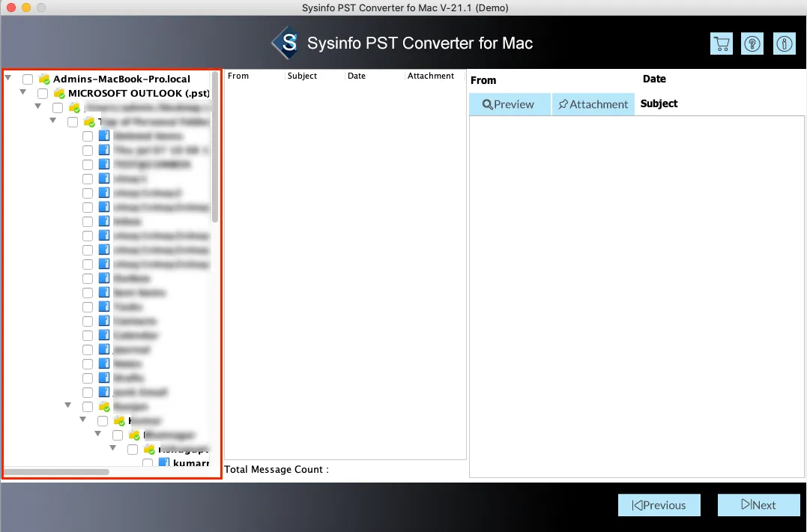Open the shopping cart purchase icon
The height and width of the screenshot is (532, 807).
[722, 43]
